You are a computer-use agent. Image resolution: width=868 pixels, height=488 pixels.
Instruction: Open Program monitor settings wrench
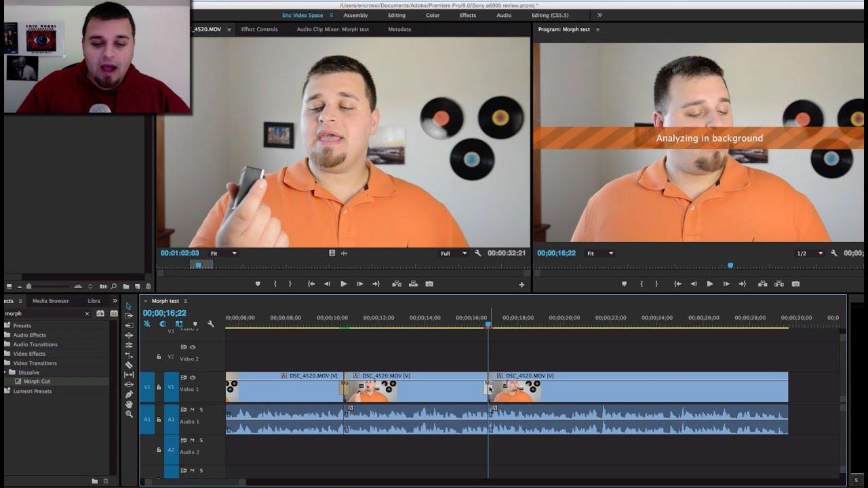pyautogui.click(x=834, y=253)
